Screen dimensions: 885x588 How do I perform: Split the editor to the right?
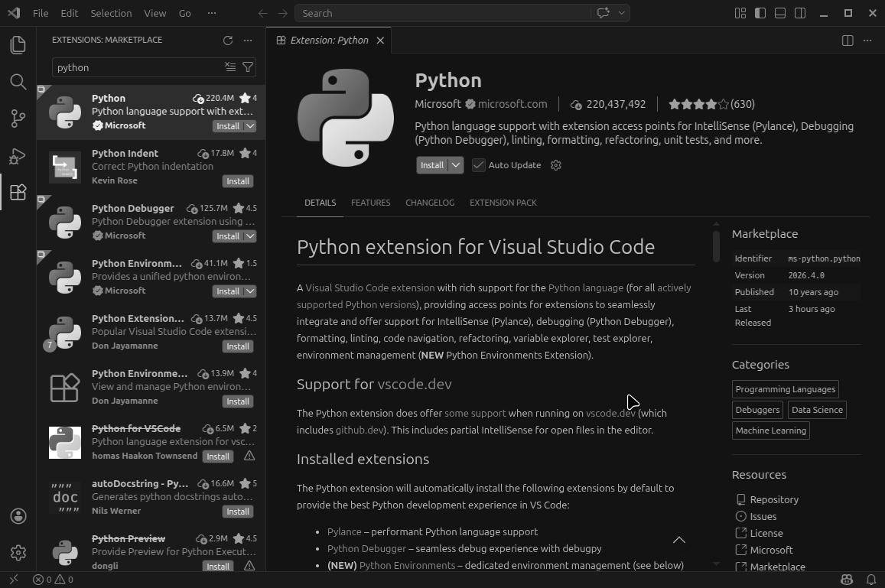(x=848, y=40)
